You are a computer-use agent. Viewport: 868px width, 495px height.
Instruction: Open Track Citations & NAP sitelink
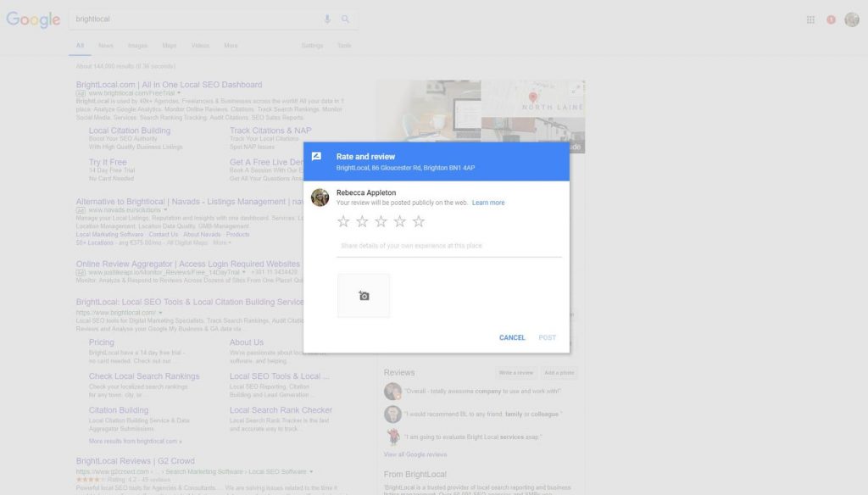(270, 131)
